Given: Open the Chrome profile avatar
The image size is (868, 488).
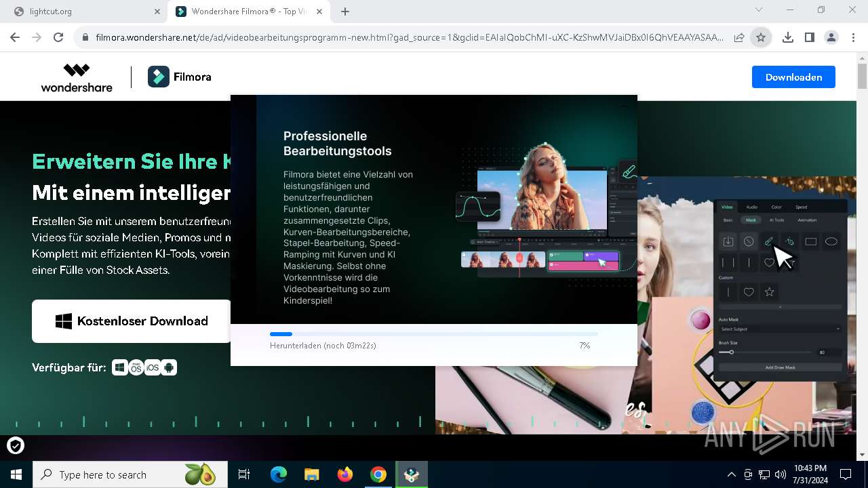Looking at the screenshot, I should coord(831,38).
